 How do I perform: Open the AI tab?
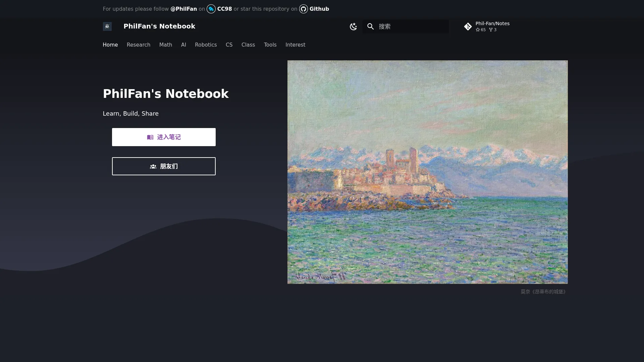(x=183, y=45)
